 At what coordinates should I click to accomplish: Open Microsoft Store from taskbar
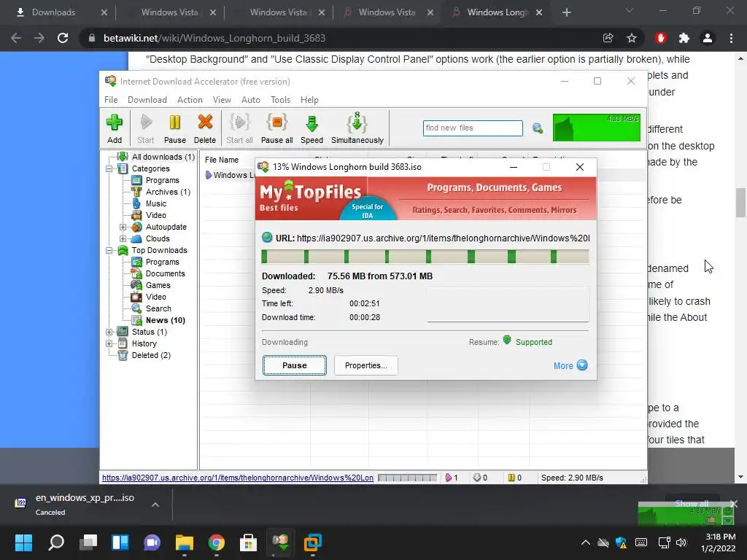248,542
